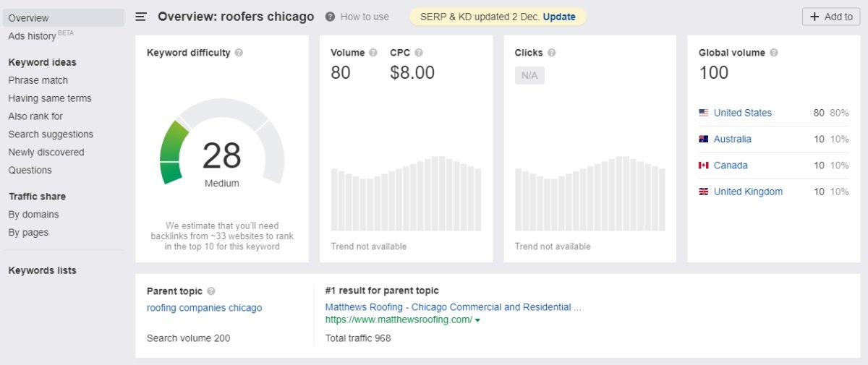Toggle the hamburger sidebar menu icon
868x365 pixels.
pos(141,17)
